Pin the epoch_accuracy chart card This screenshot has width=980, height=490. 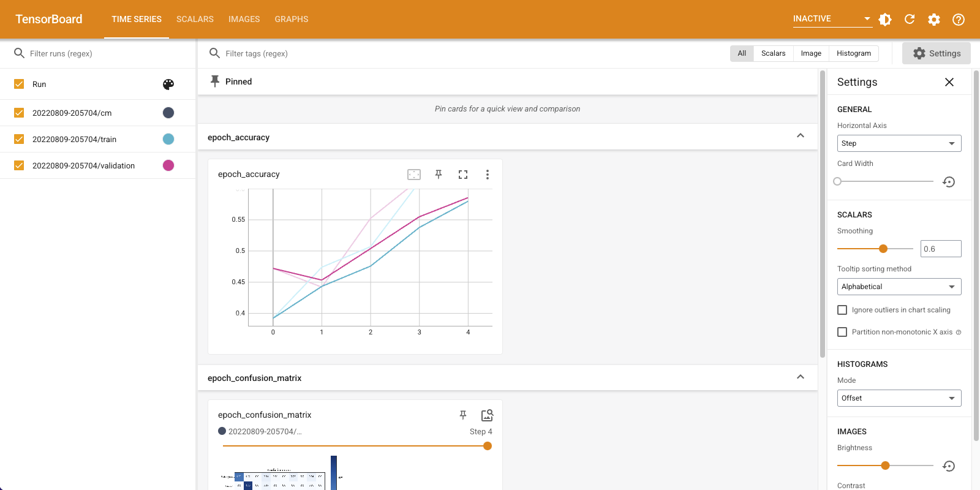[x=439, y=175]
